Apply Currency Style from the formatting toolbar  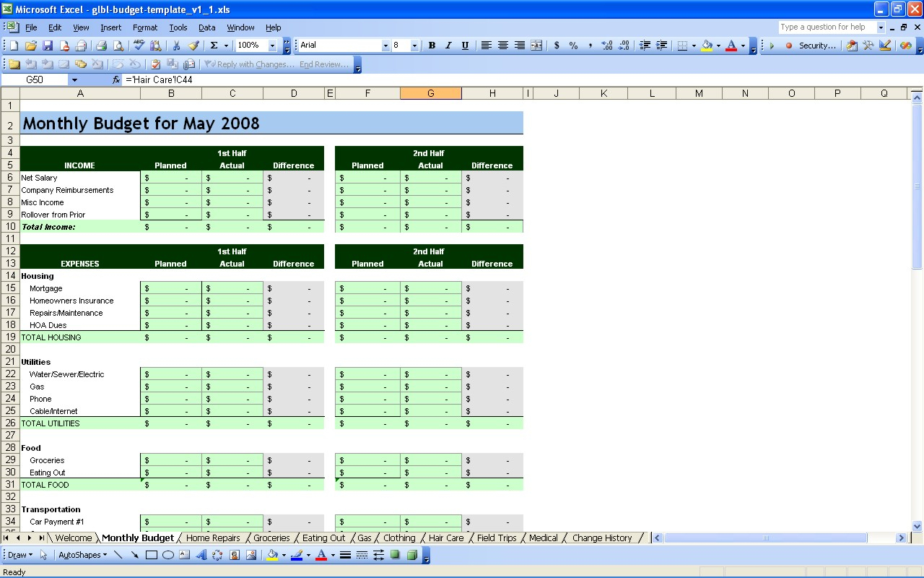tap(557, 45)
